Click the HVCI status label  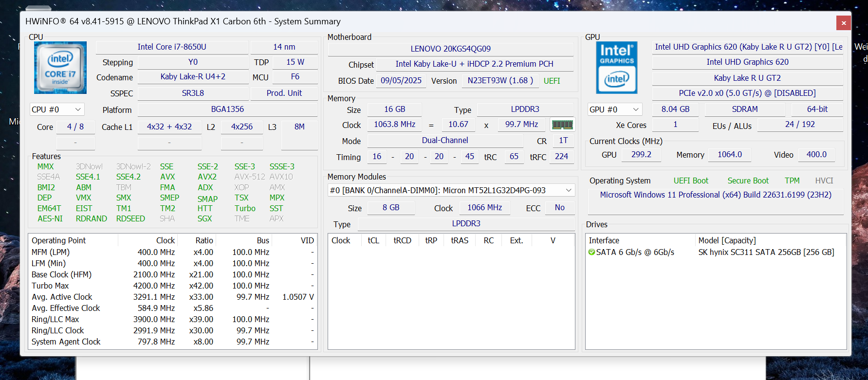tap(824, 181)
